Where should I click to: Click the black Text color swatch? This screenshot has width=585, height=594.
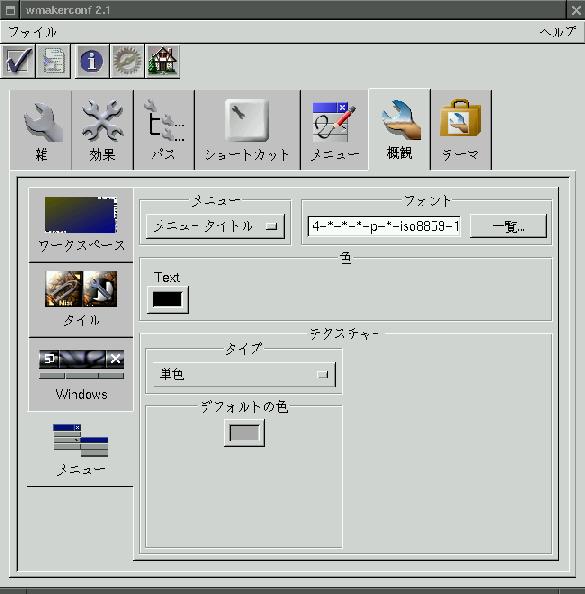tap(167, 300)
